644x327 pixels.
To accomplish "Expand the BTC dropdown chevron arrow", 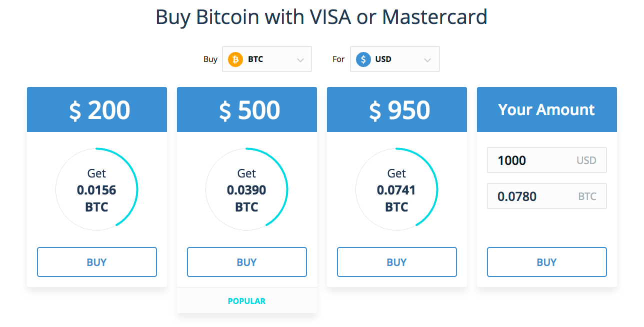I will tap(300, 60).
